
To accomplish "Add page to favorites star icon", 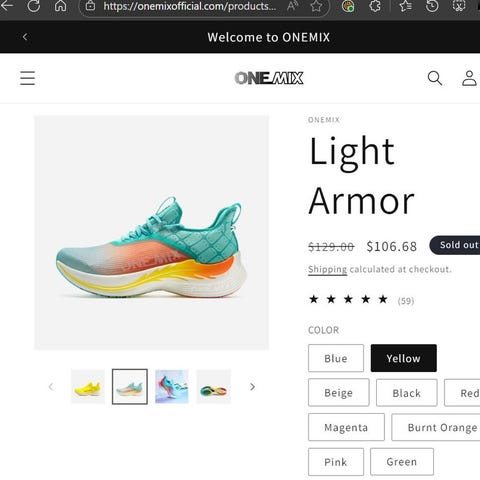I will point(316,6).
